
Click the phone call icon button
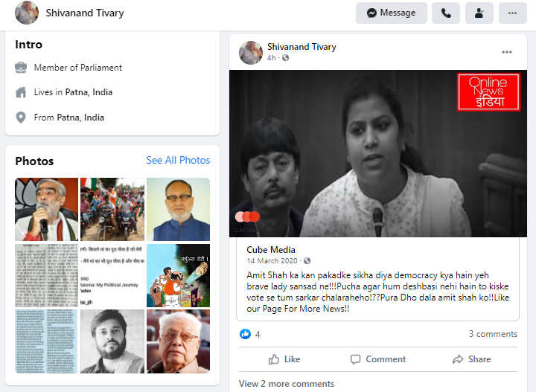(446, 13)
